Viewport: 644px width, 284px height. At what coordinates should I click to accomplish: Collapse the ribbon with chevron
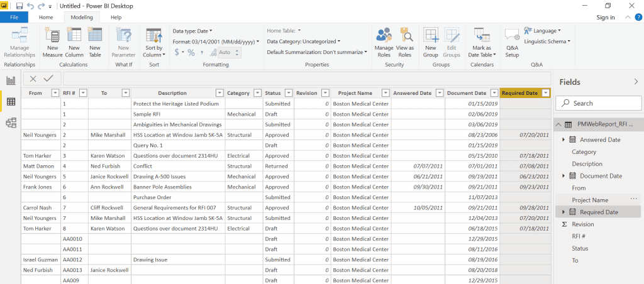(x=628, y=17)
